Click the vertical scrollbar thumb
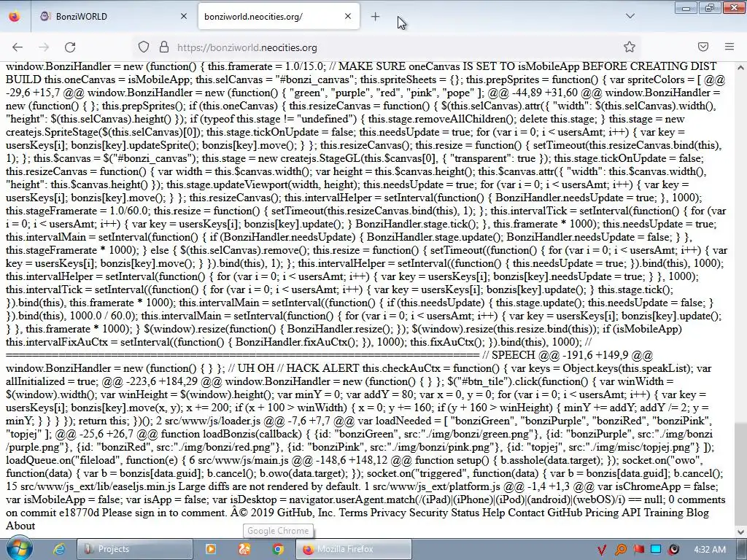This screenshot has height=560, width=747. (740, 472)
